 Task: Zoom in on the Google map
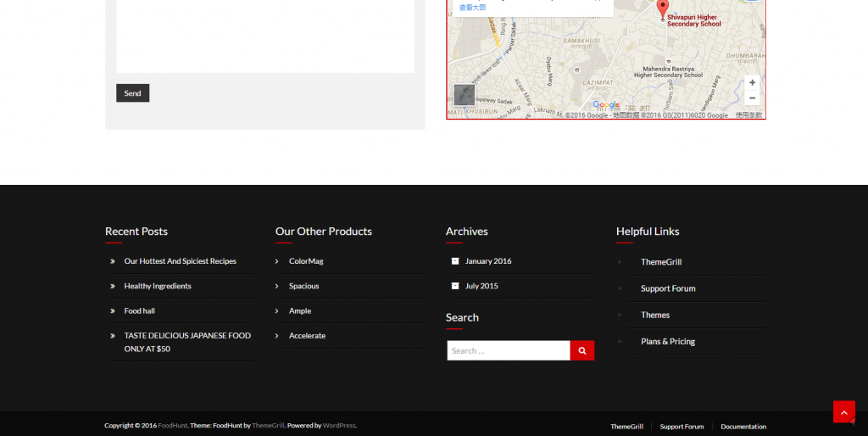(751, 83)
